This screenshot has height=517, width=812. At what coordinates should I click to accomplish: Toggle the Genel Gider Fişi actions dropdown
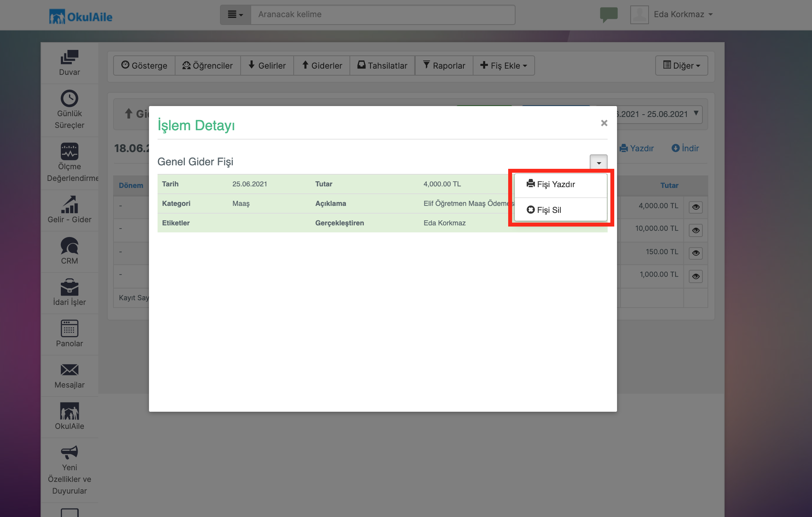click(x=599, y=162)
